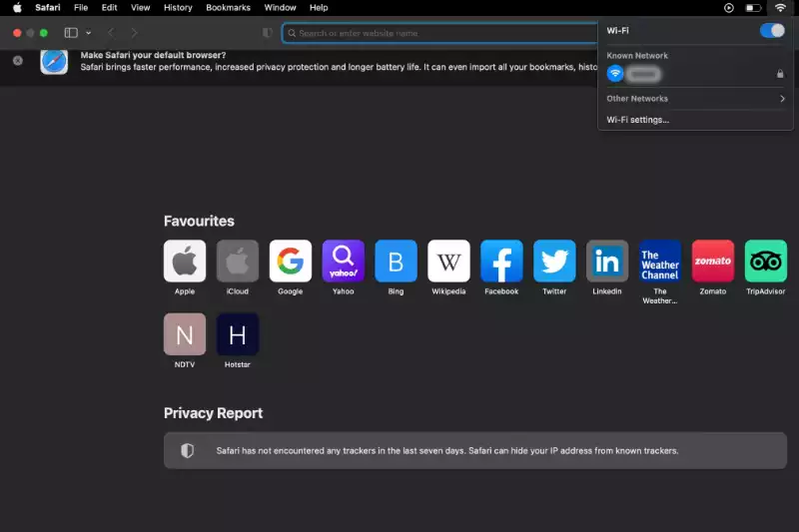The height and width of the screenshot is (532, 799).
Task: Open the sidebar dropdown arrow
Action: pos(88,33)
